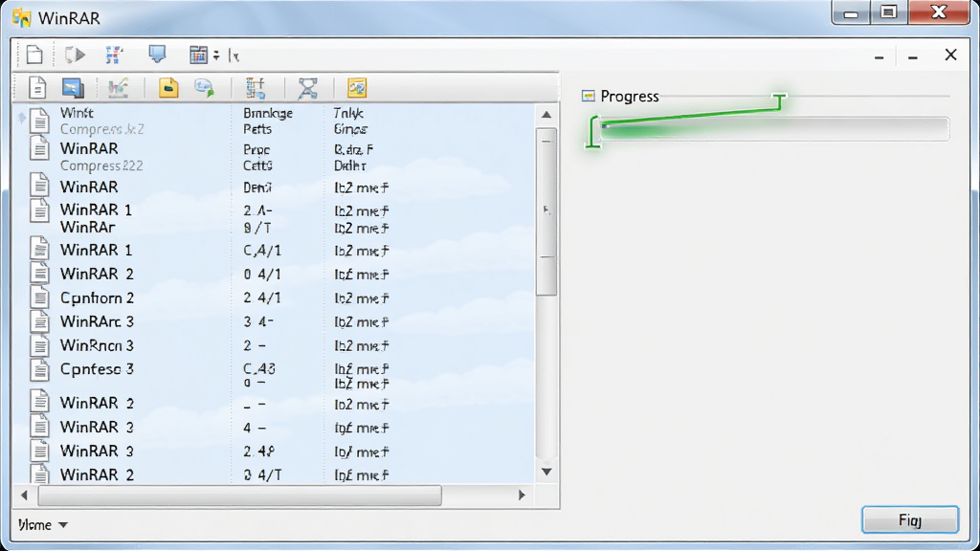This screenshot has height=551, width=980.
Task: Click the Bmnkge column header text
Action: coord(268,113)
